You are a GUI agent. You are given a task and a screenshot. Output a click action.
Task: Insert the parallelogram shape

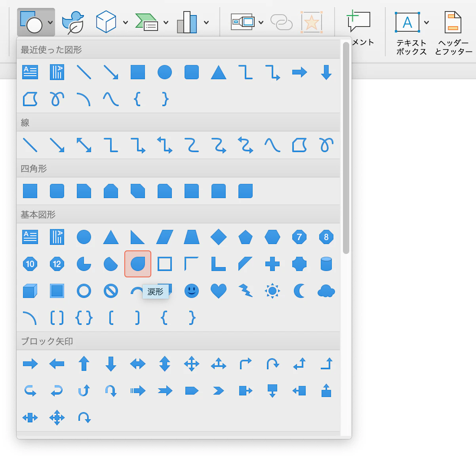tap(165, 237)
